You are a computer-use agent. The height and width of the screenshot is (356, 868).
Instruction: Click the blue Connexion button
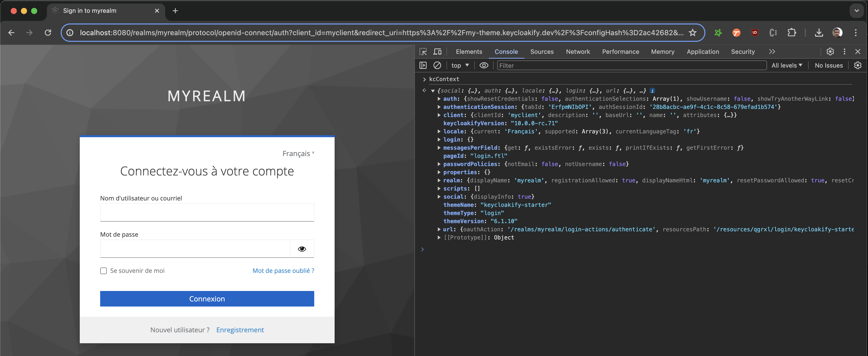pos(207,299)
